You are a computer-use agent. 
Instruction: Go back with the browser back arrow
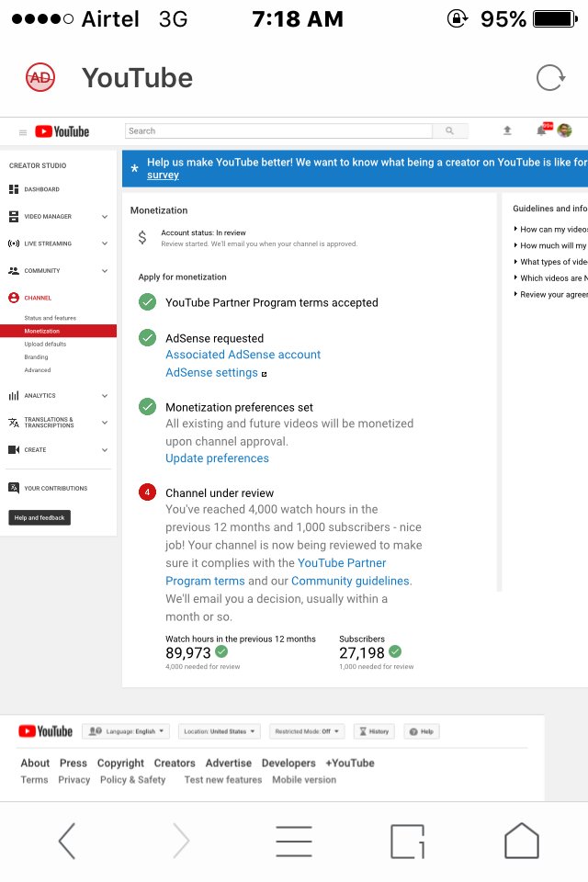pos(67,841)
